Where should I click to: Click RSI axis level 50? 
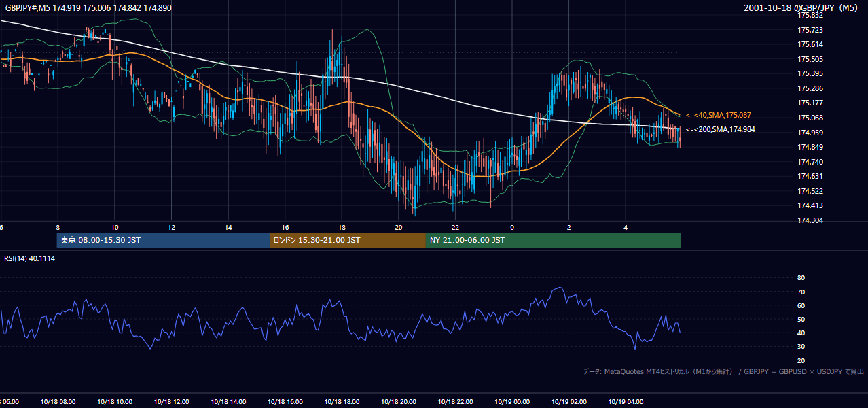tap(801, 319)
